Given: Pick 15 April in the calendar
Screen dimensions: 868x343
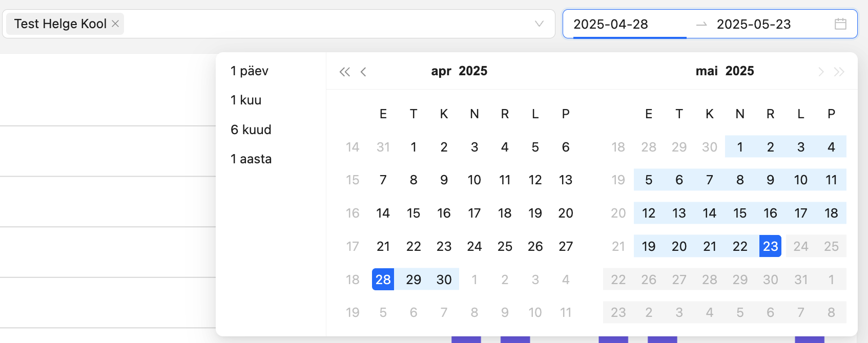Looking at the screenshot, I should click(x=414, y=213).
